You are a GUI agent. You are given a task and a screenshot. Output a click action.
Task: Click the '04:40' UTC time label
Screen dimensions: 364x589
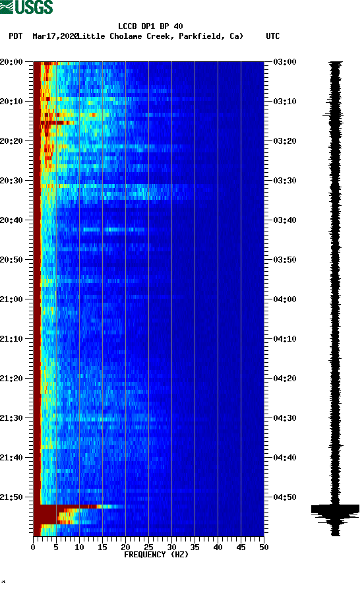click(x=285, y=458)
